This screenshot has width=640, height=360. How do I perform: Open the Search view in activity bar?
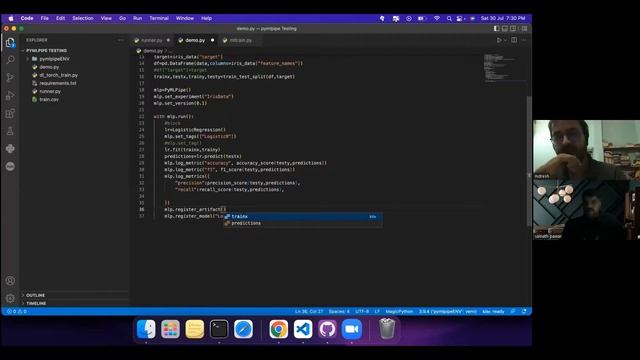(x=10, y=60)
